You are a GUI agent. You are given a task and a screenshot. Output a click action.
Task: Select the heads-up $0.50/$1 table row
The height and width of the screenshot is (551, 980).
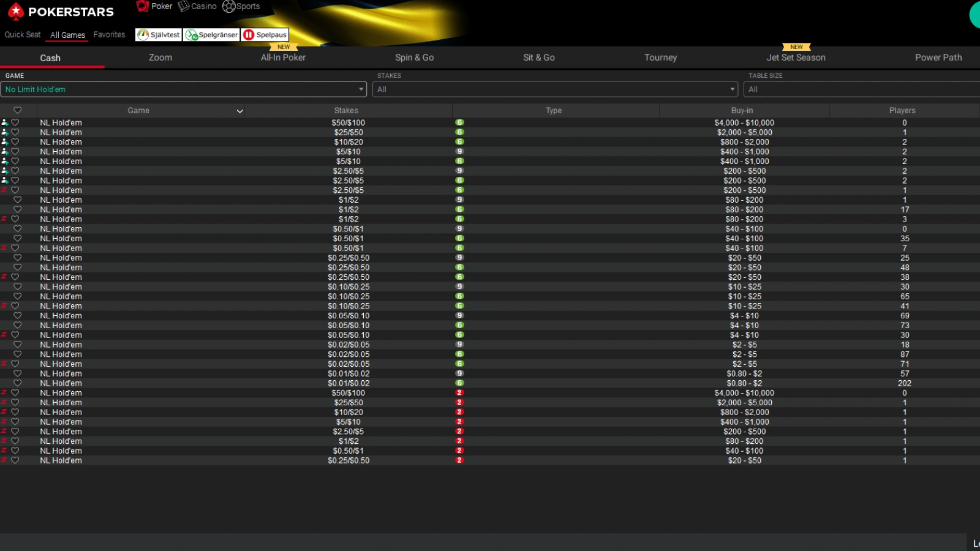tap(490, 451)
